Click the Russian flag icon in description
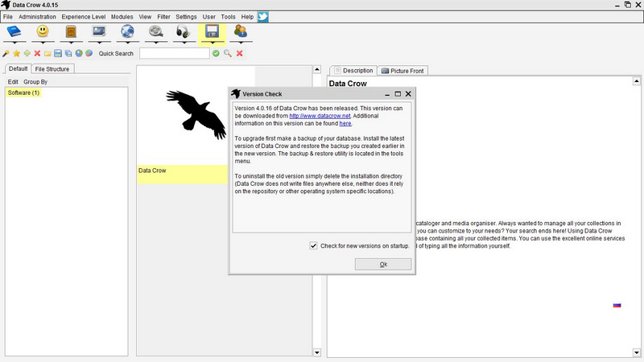This screenshot has width=644, height=362. 617,305
